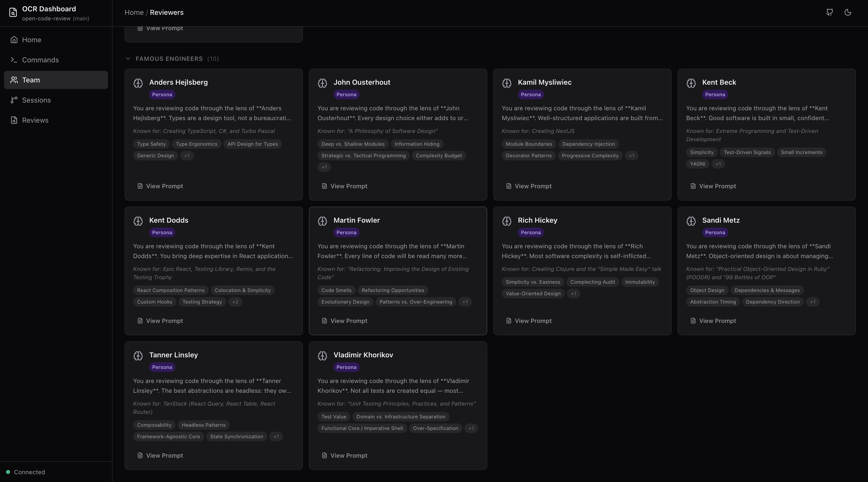
Task: Click Anders Hejlsberg's brain icon
Action: (138, 83)
